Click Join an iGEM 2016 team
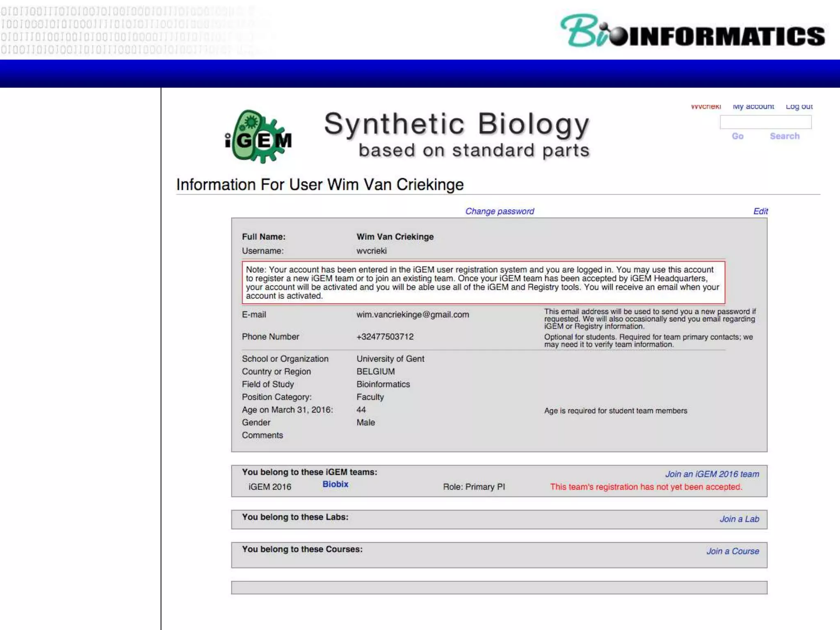Viewport: 840px width, 630px height. (x=712, y=474)
